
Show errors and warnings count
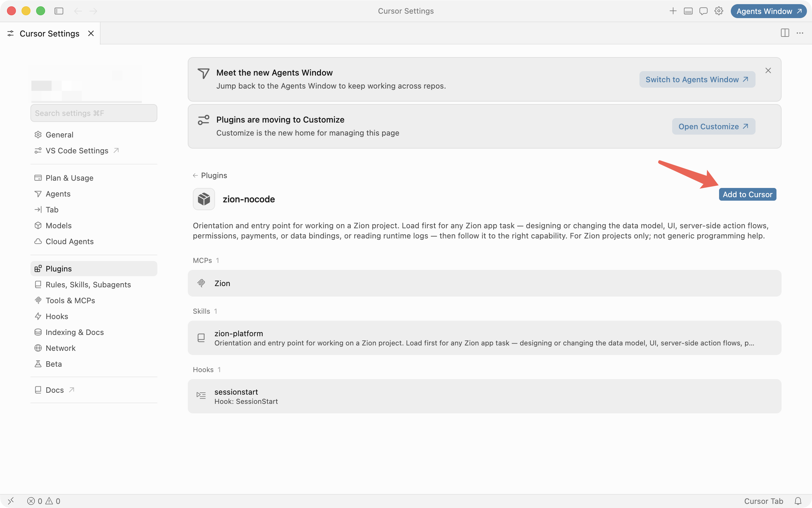(x=44, y=501)
